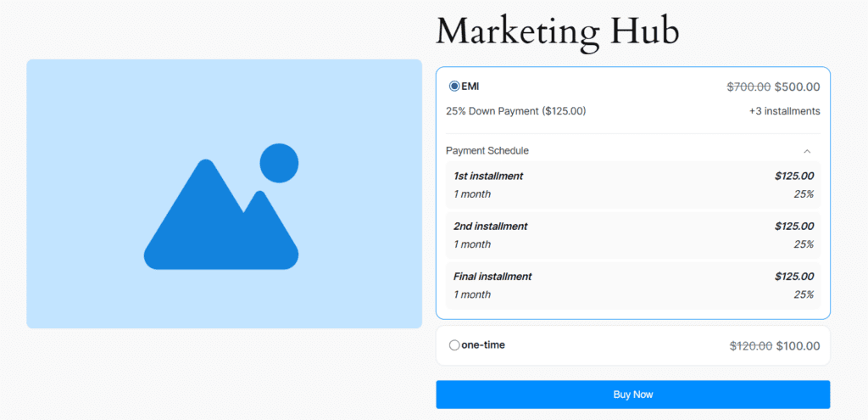868x420 pixels.
Task: Click the $100.00 one-time price
Action: pyautogui.click(x=797, y=345)
